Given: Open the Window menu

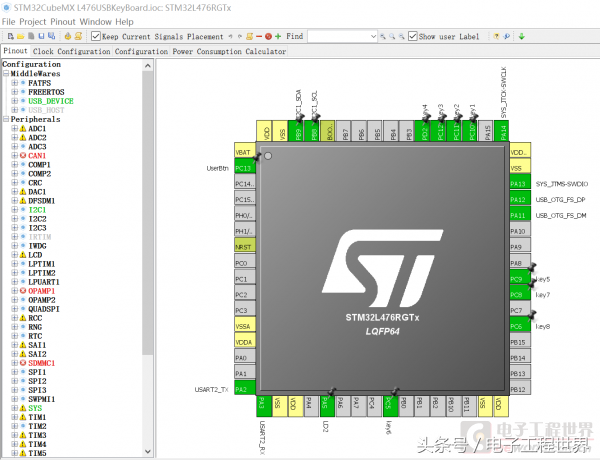Looking at the screenshot, I should 96,22.
